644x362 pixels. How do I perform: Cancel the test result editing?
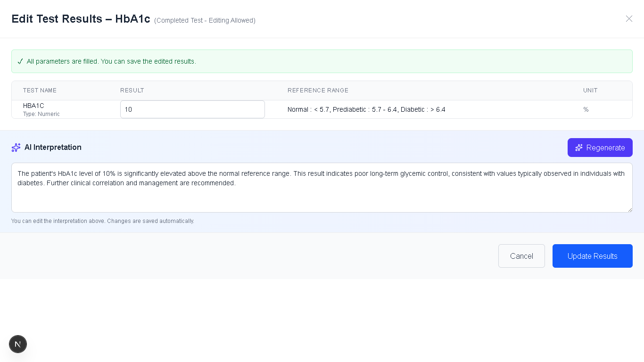(521, 256)
